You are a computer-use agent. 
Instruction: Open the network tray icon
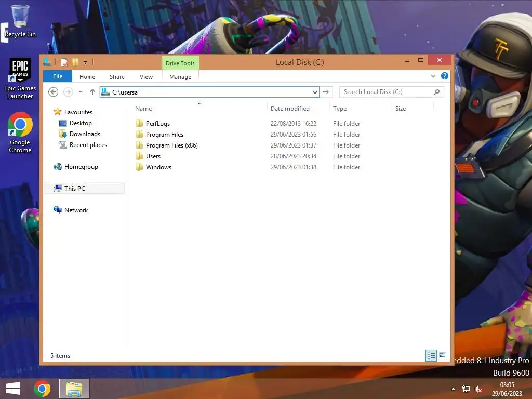point(466,389)
